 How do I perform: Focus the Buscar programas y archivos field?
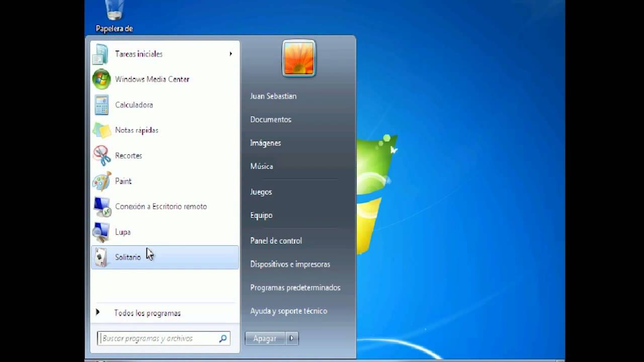pyautogui.click(x=164, y=338)
